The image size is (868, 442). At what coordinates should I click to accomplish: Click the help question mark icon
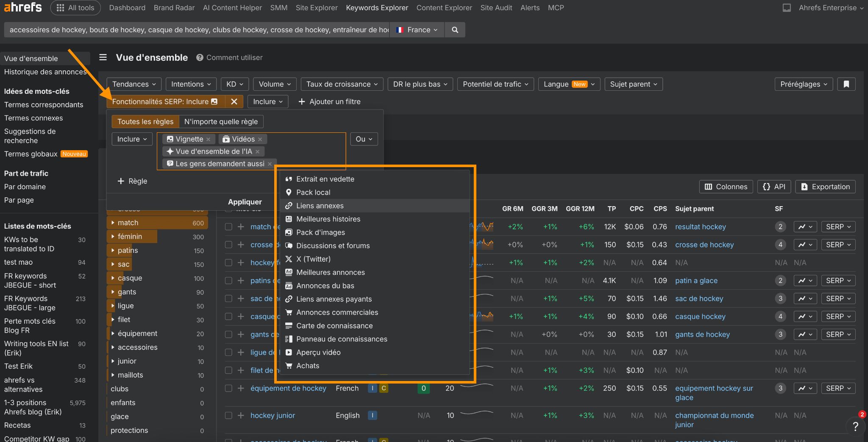point(855,426)
